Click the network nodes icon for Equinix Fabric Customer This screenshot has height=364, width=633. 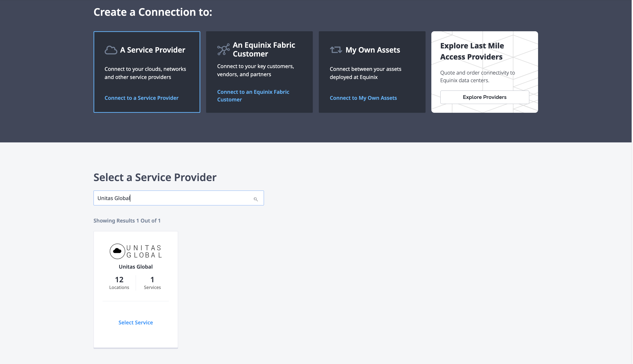[x=223, y=49]
